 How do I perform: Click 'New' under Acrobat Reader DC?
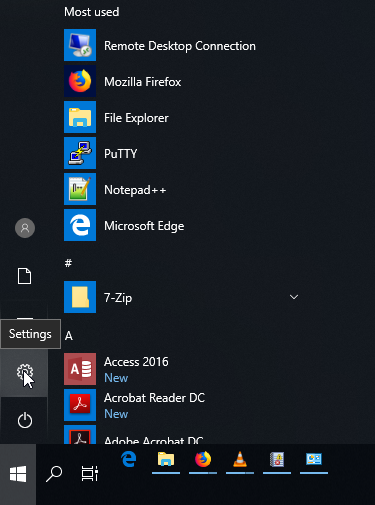[116, 414]
